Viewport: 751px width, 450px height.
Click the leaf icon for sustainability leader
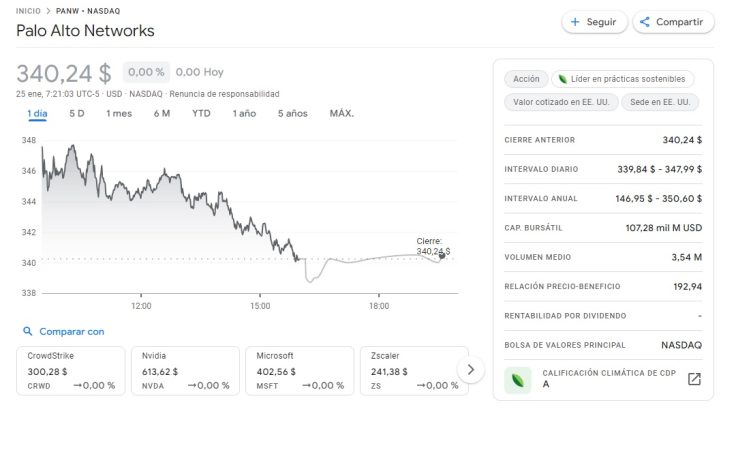point(562,79)
